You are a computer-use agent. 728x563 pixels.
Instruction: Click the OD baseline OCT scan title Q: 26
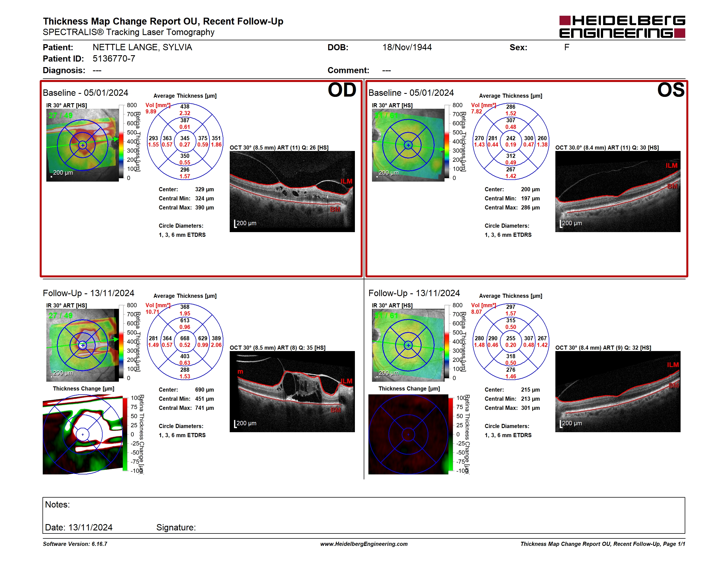tap(279, 147)
